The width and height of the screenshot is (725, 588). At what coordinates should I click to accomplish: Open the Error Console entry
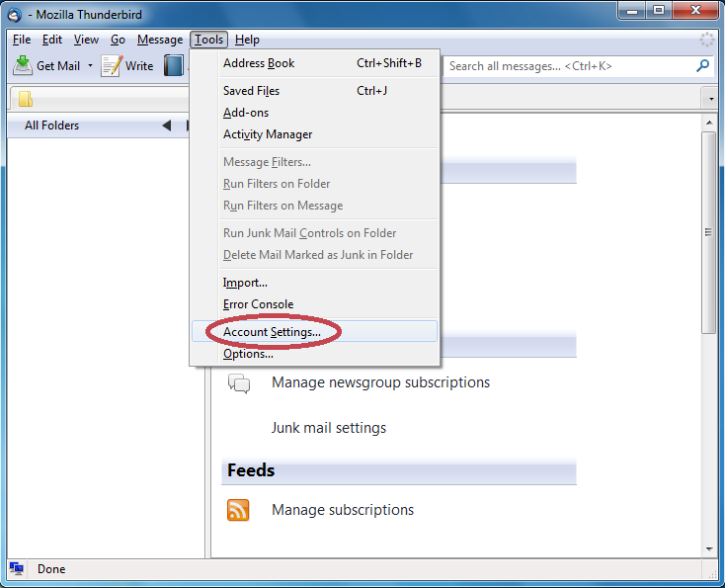(314, 304)
